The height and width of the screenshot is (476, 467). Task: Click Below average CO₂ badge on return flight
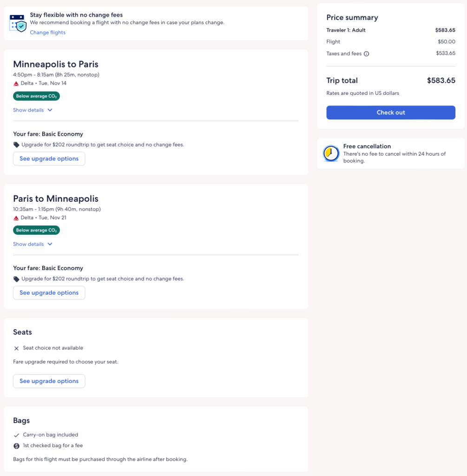[x=36, y=230]
